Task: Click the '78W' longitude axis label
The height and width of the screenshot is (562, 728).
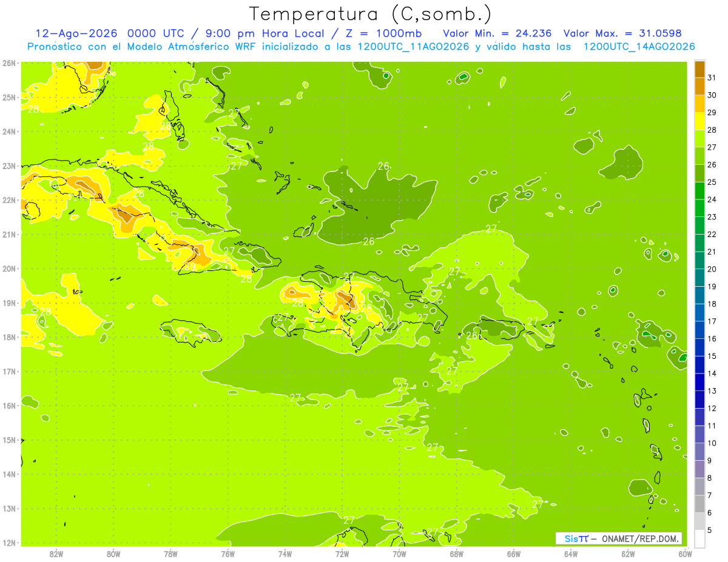Action: [x=170, y=554]
